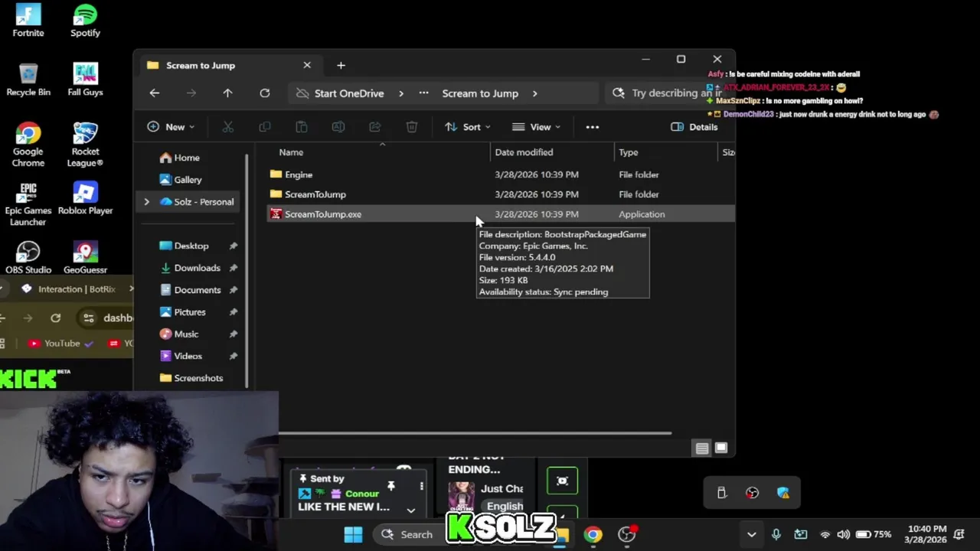This screenshot has height=551, width=980.
Task: Open Documents quick access folder
Action: point(198,290)
